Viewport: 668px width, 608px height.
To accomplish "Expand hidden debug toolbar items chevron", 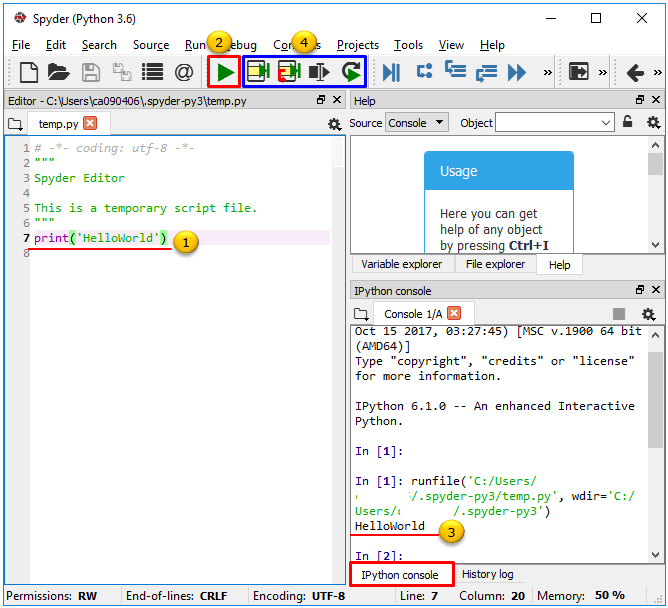I will [547, 72].
